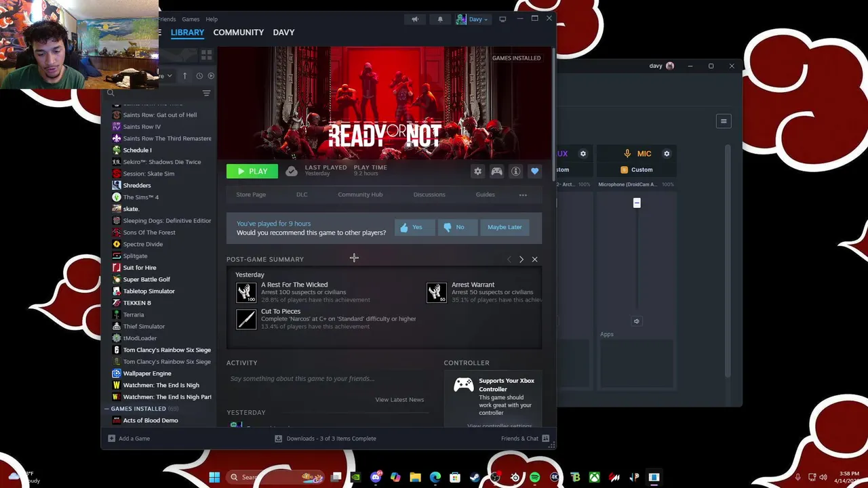Open the Games menu
868x488 pixels.
pyautogui.click(x=191, y=19)
